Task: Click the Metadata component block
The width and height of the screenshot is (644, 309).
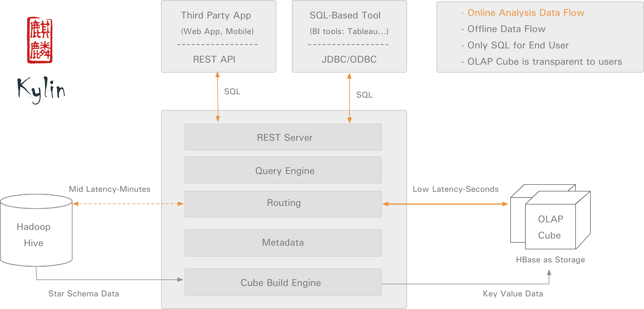Action: point(284,242)
